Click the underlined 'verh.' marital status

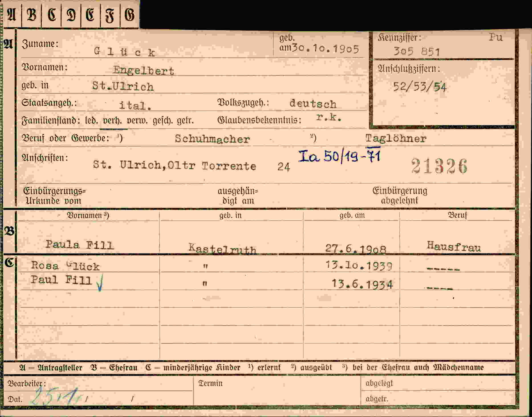coord(112,121)
